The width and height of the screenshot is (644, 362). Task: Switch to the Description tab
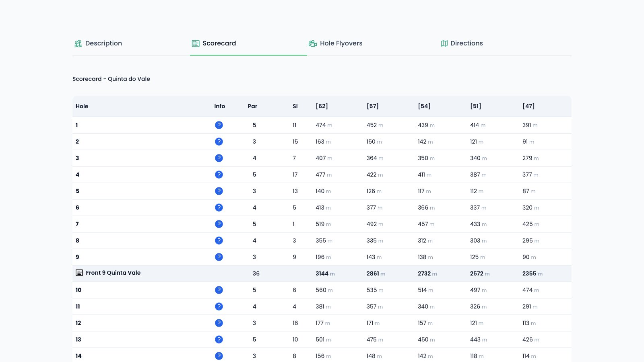coord(98,43)
